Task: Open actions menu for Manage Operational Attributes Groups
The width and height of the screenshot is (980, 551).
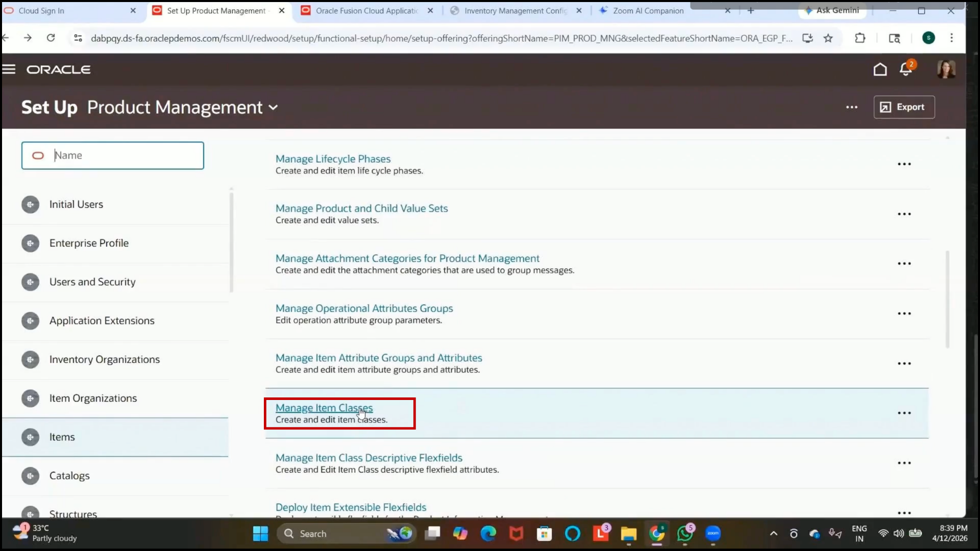Action: pos(904,314)
